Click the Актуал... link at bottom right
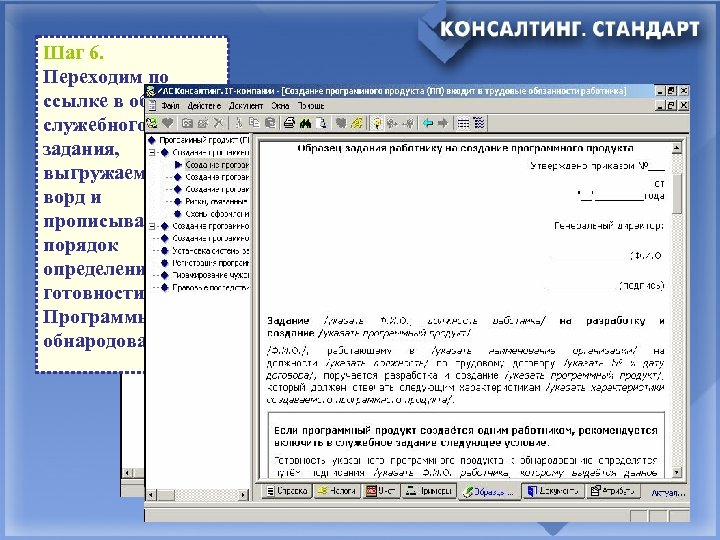The image size is (720, 540). click(x=668, y=493)
